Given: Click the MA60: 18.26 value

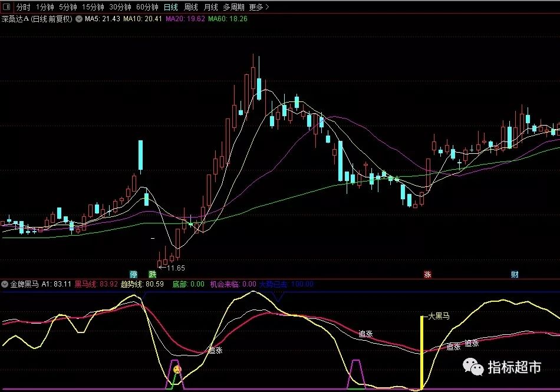Looking at the screenshot, I should pos(228,19).
